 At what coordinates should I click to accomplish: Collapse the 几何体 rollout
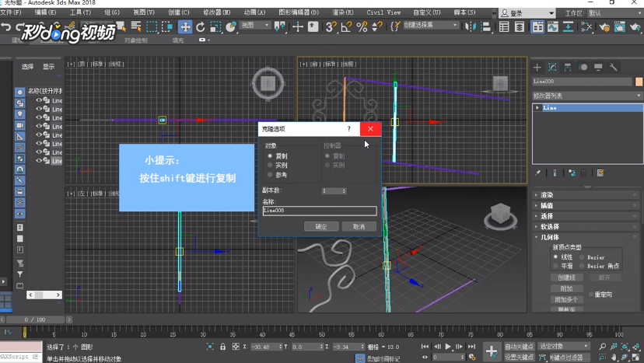click(x=586, y=237)
